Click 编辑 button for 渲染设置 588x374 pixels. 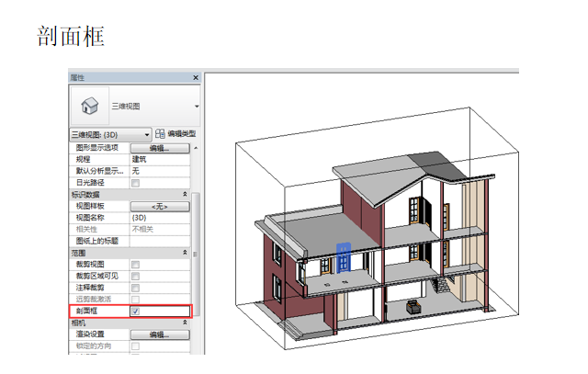(159, 335)
